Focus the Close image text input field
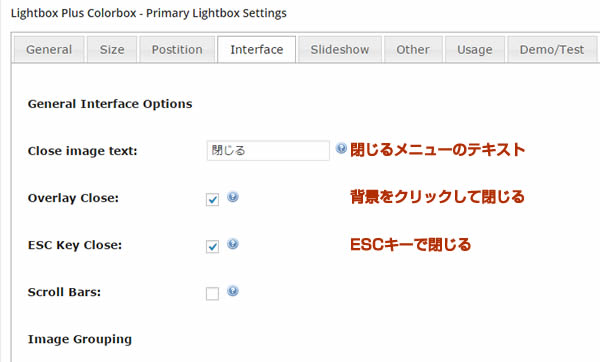This screenshot has width=600, height=362. pos(268,150)
